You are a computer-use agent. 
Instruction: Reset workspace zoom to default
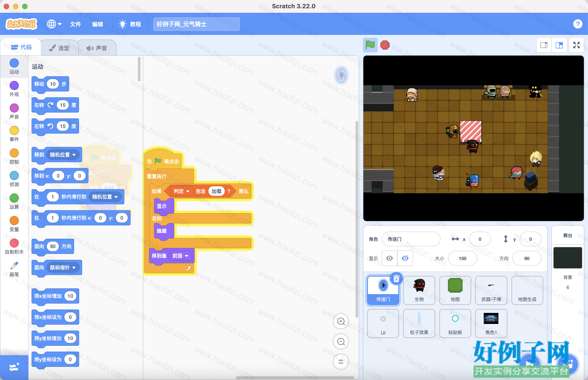click(341, 361)
